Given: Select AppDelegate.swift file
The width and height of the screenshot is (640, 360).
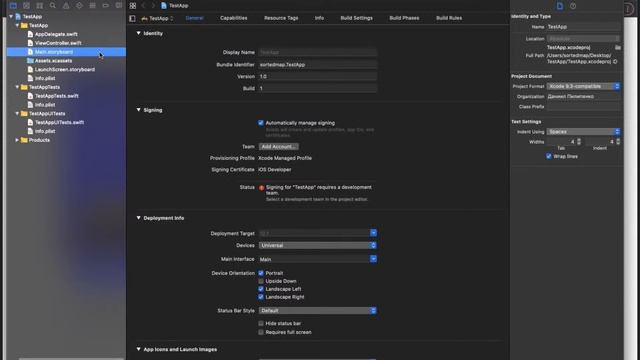Looking at the screenshot, I should [56, 34].
